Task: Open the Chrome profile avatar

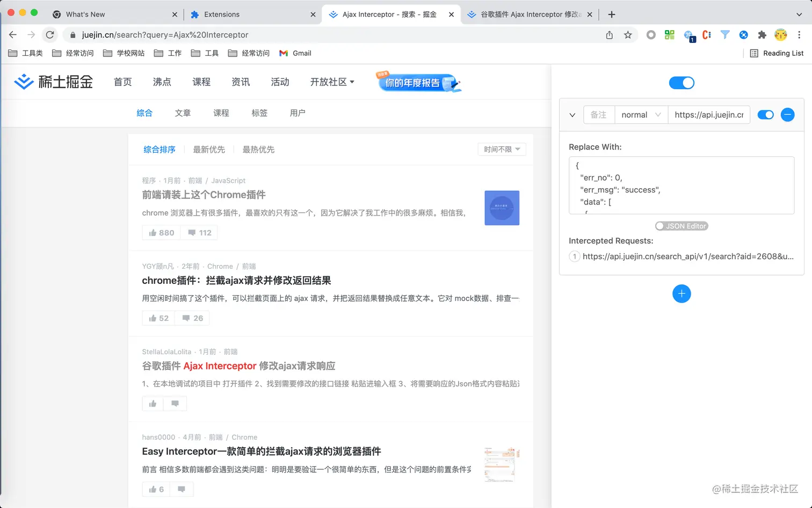Action: tap(781, 35)
